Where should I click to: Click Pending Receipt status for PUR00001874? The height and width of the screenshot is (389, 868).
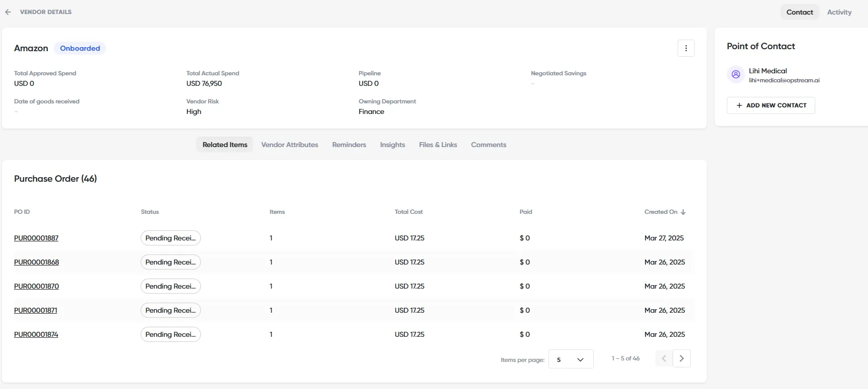pyautogui.click(x=170, y=334)
